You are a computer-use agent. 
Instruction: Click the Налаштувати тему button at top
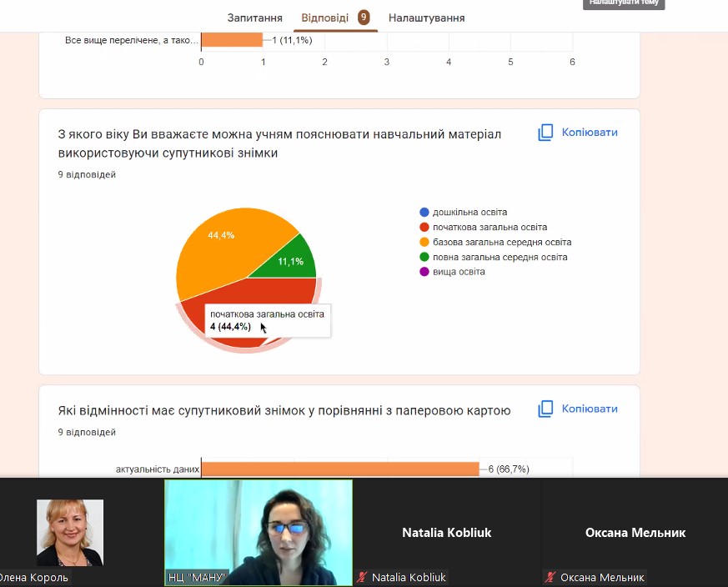coord(623,3)
